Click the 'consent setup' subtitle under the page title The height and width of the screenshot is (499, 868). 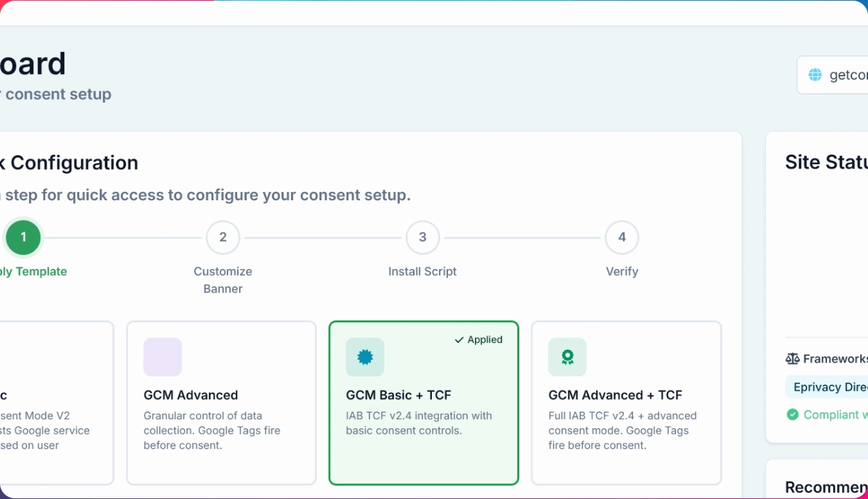coord(55,94)
